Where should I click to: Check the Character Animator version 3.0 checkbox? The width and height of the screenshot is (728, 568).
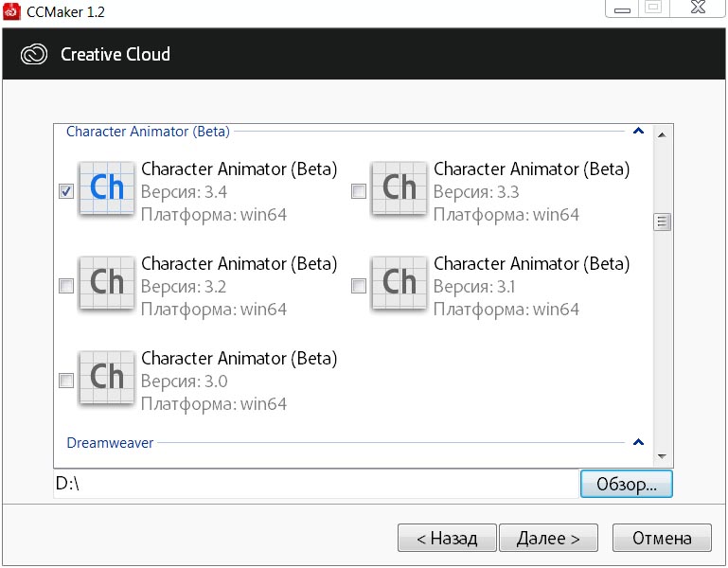pyautogui.click(x=66, y=381)
